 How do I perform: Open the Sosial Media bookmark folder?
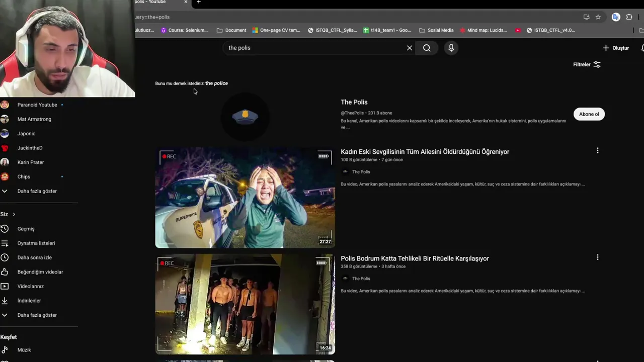(436, 30)
